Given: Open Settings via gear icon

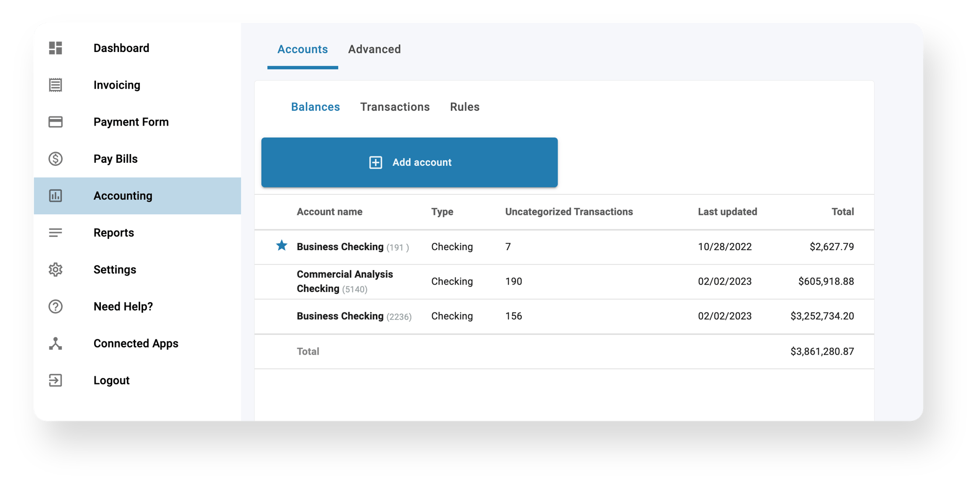Looking at the screenshot, I should click(55, 269).
